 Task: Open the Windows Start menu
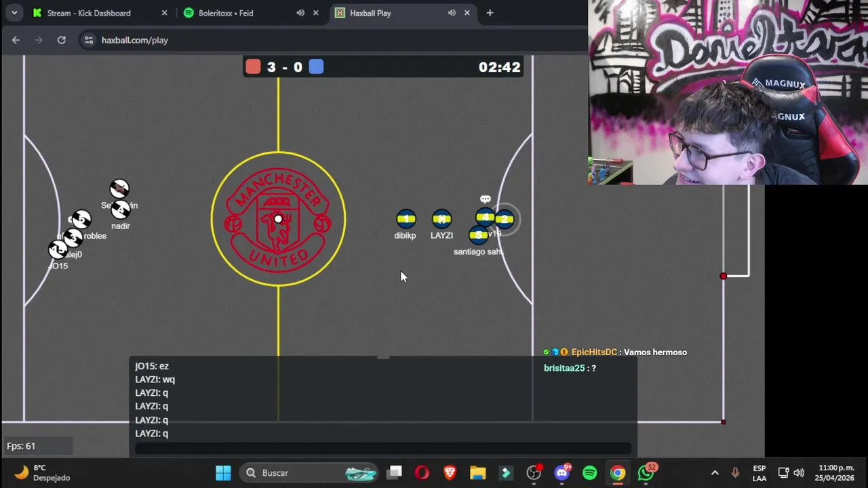223,472
